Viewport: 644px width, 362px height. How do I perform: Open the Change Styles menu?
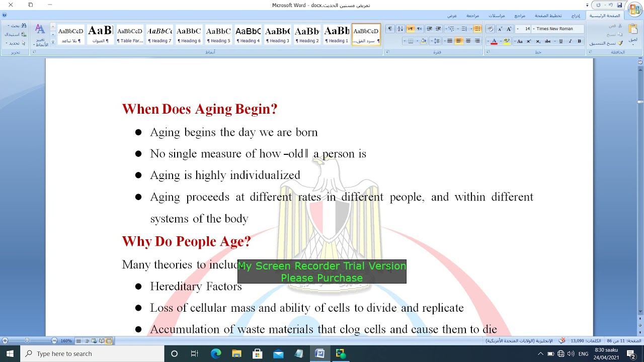click(x=40, y=35)
